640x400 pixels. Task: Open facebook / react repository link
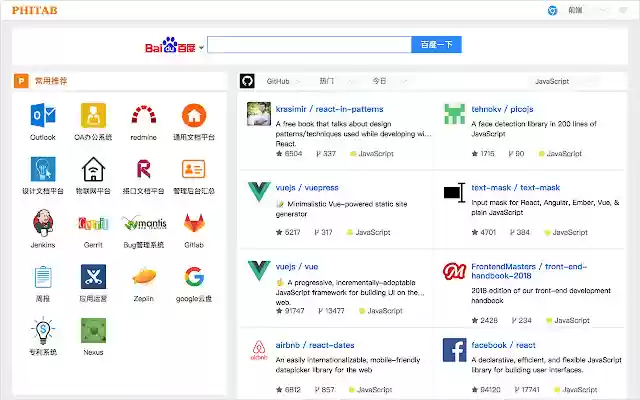503,345
